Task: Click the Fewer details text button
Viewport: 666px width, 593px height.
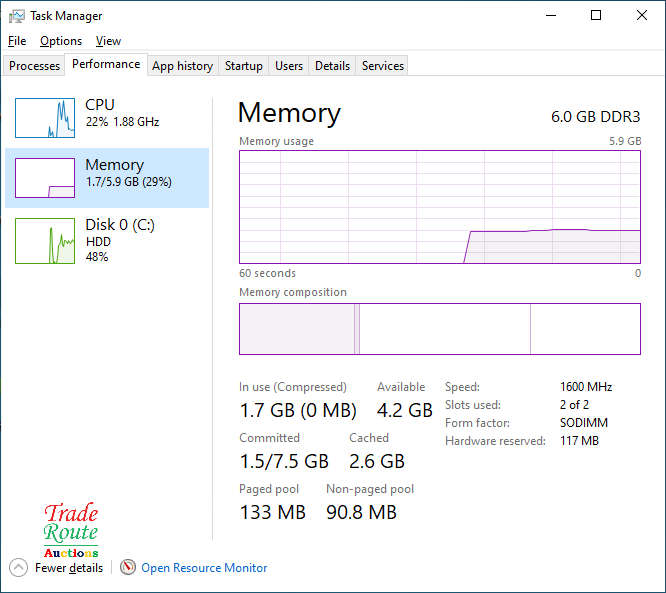Action: (69, 568)
